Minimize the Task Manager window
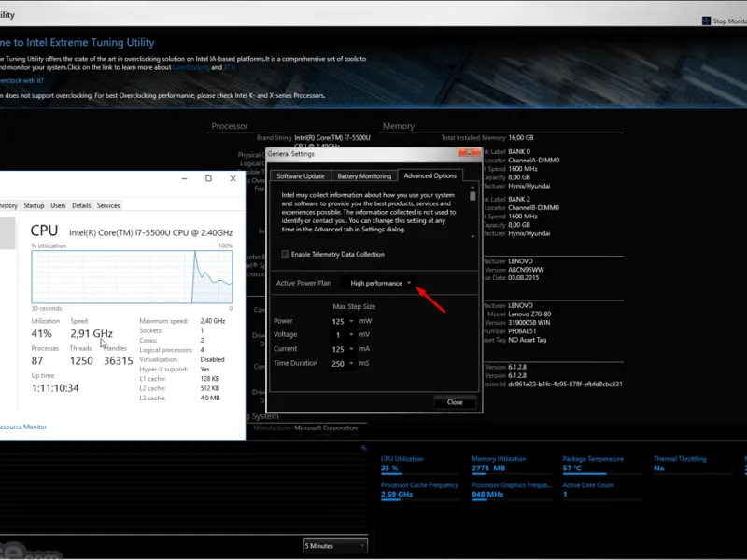The image size is (747, 560). pos(184,178)
